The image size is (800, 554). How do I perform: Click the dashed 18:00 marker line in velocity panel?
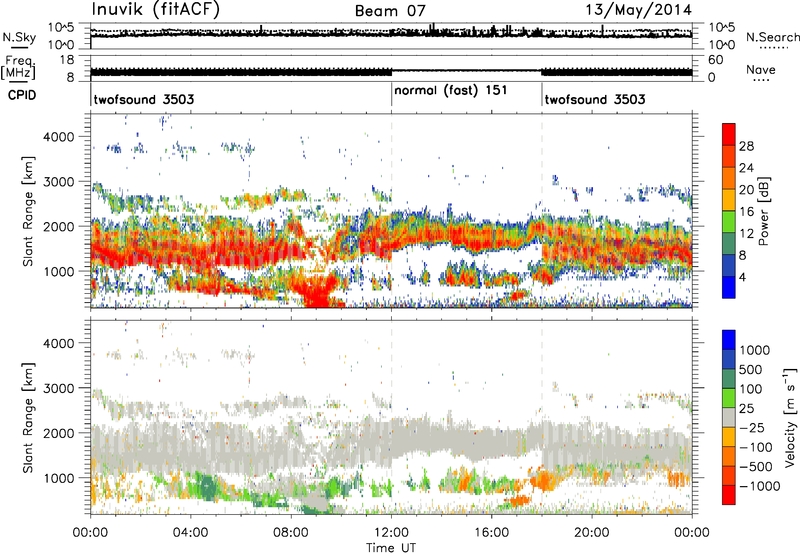542,417
